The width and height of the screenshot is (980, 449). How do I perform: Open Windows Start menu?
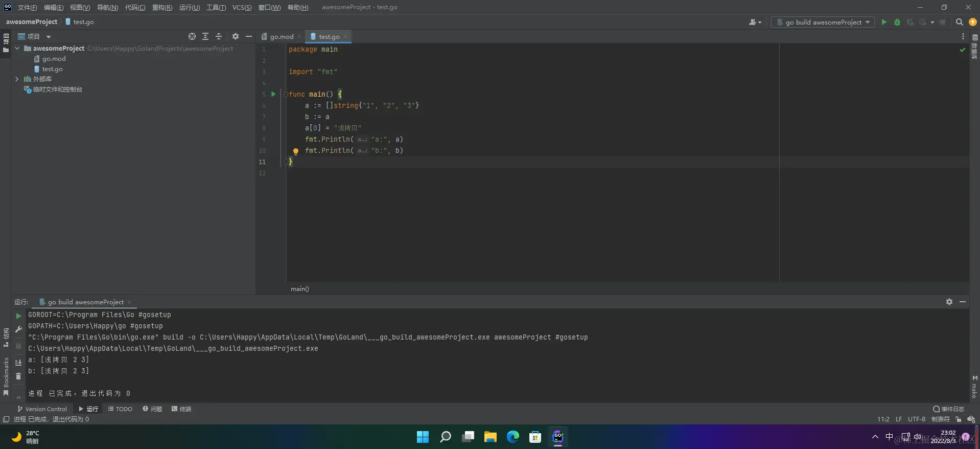pos(423,437)
